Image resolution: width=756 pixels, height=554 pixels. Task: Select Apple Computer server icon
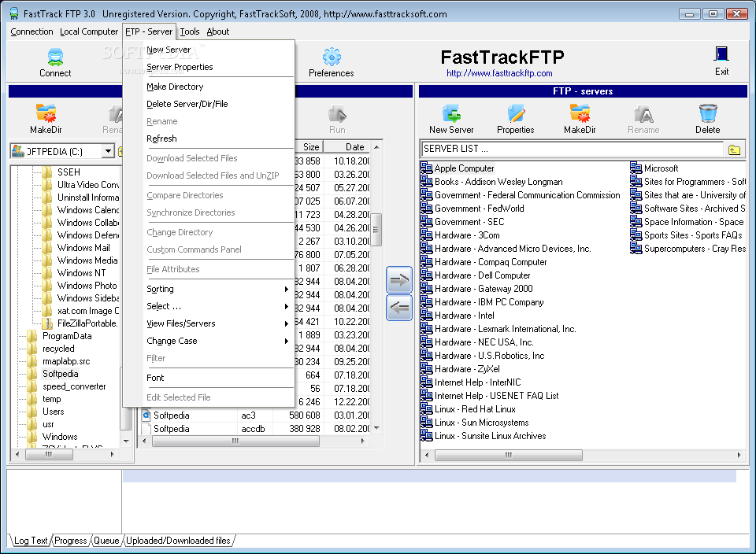pos(426,168)
